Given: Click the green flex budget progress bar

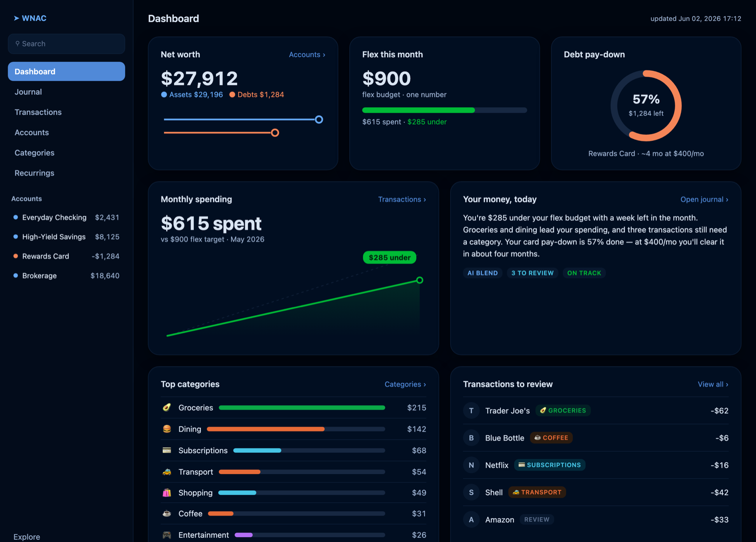Looking at the screenshot, I should point(445,110).
